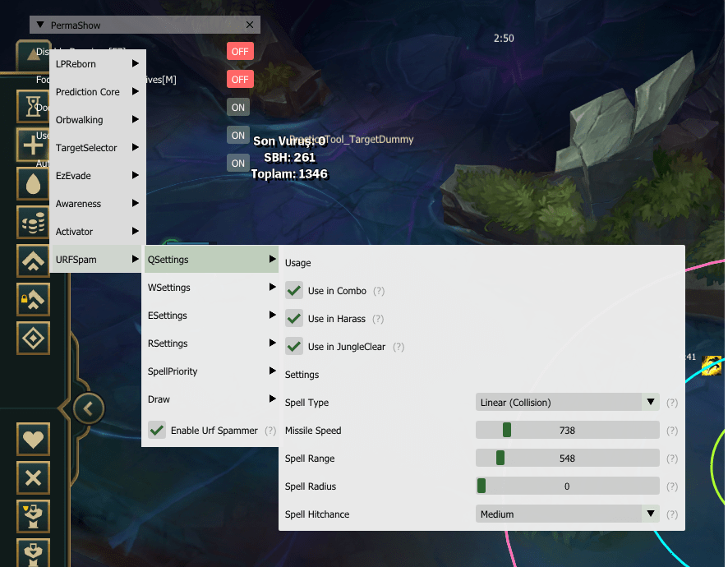Image resolution: width=728 pixels, height=567 pixels.
Task: Click the X cross icon in sidebar
Action: click(33, 477)
